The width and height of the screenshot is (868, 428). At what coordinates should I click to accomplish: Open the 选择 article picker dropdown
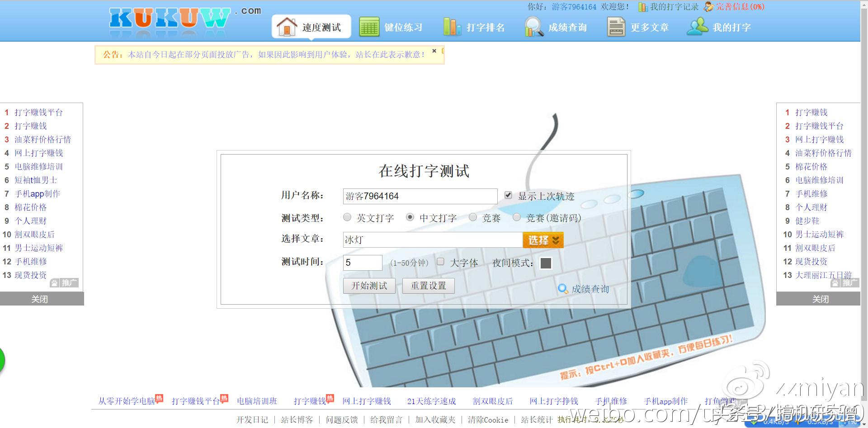pyautogui.click(x=542, y=240)
